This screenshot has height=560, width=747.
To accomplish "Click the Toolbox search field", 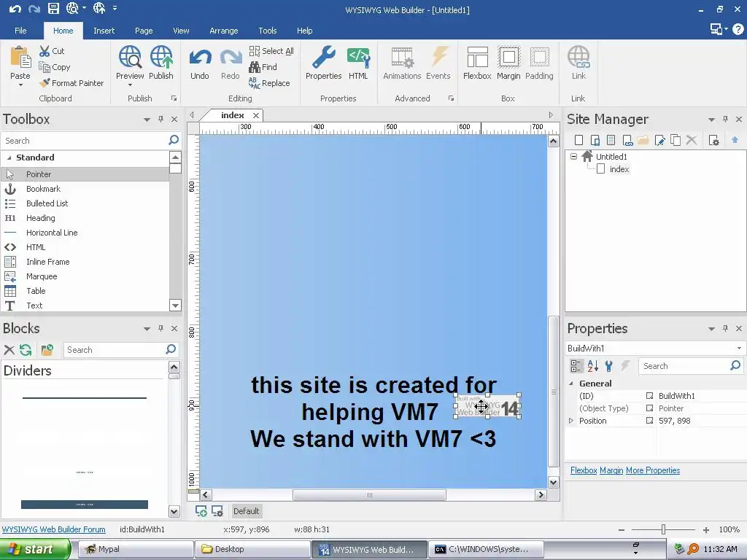I will pyautogui.click(x=85, y=141).
